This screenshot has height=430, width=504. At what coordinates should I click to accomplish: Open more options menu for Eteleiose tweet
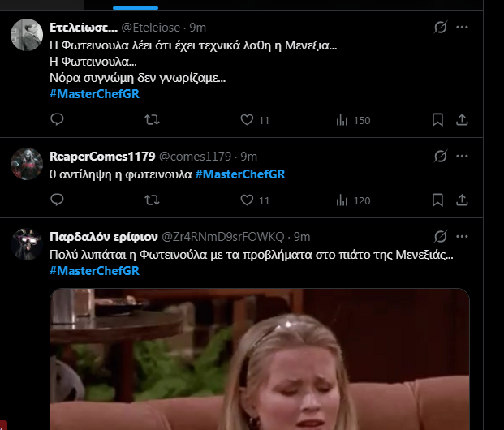(462, 28)
